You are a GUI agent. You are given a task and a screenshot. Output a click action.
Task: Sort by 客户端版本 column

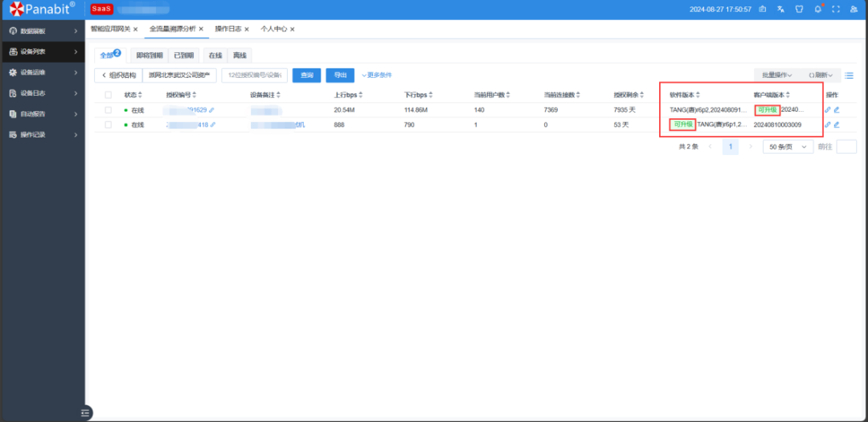tap(788, 95)
